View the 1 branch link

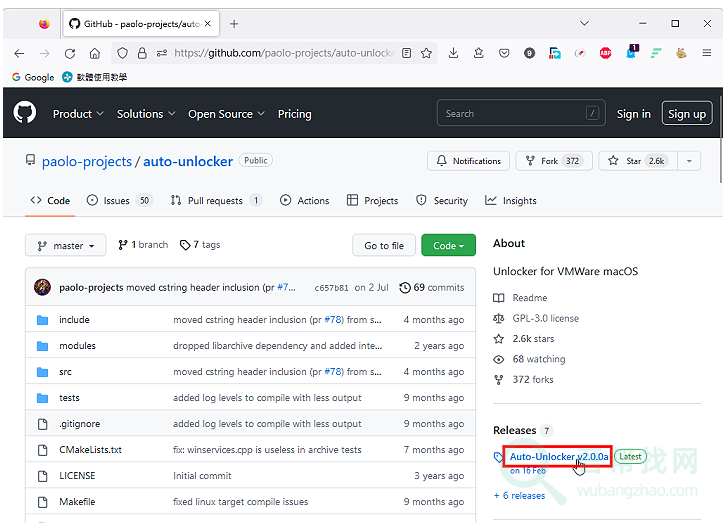click(143, 245)
